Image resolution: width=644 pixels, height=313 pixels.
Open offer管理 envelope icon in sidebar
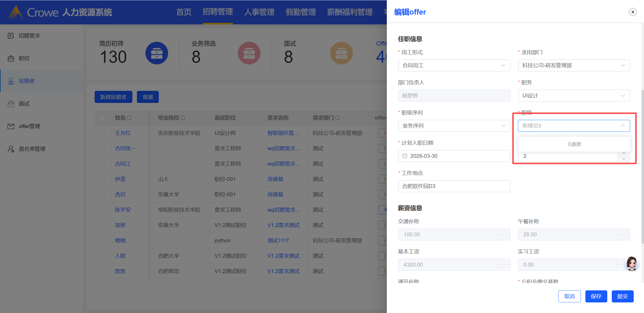pos(11,126)
